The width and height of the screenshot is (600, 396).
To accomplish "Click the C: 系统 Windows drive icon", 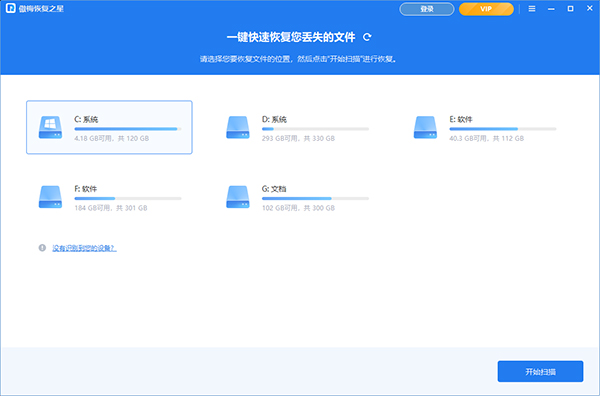I will 50,127.
